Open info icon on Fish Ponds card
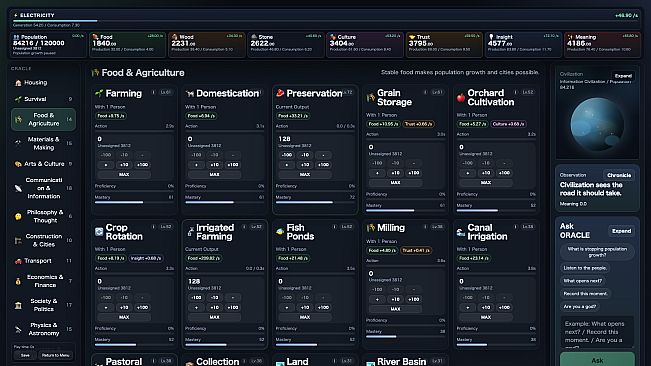The height and width of the screenshot is (366, 651). [x=335, y=227]
